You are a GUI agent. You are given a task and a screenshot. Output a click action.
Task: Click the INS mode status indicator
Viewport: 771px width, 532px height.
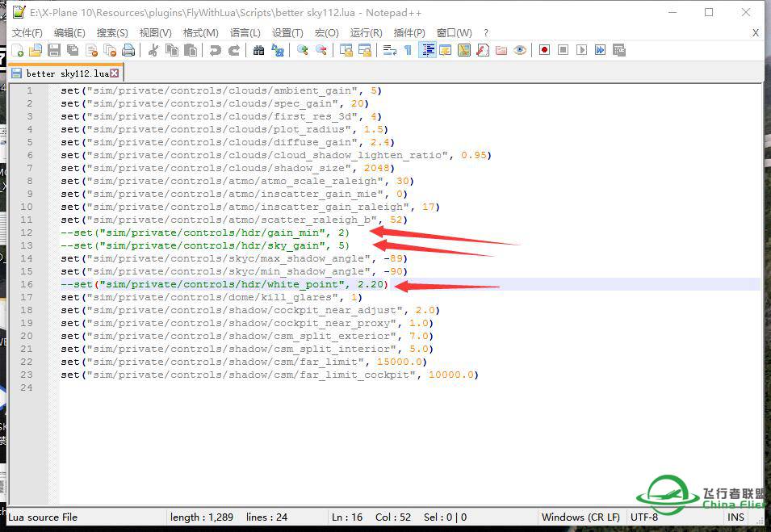tap(735, 517)
